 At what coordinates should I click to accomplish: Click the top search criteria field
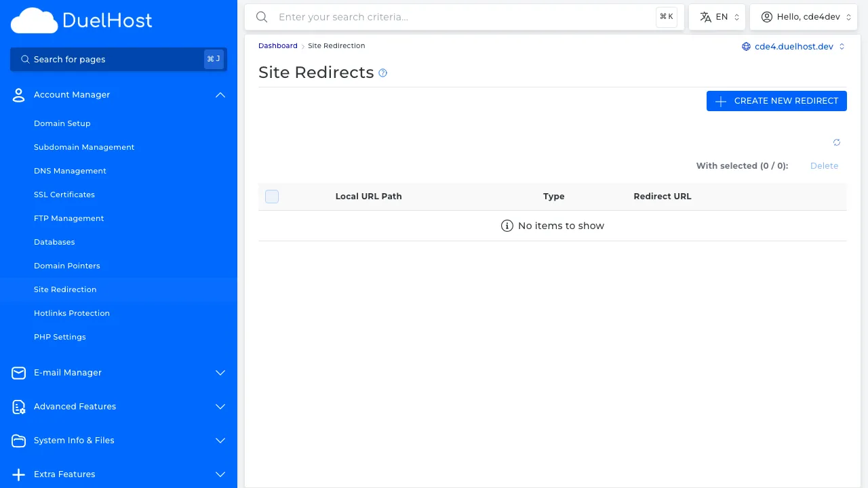tap(461, 17)
